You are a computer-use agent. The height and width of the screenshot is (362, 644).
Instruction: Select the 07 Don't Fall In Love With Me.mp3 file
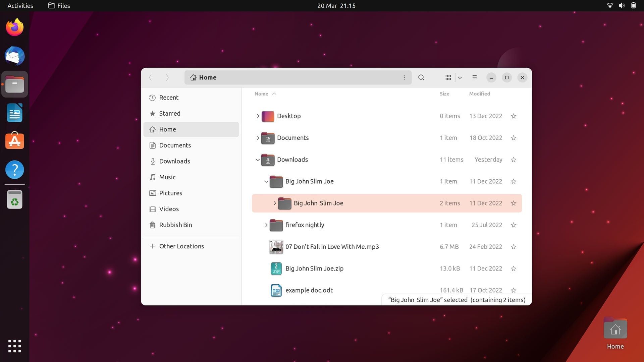[x=332, y=247]
